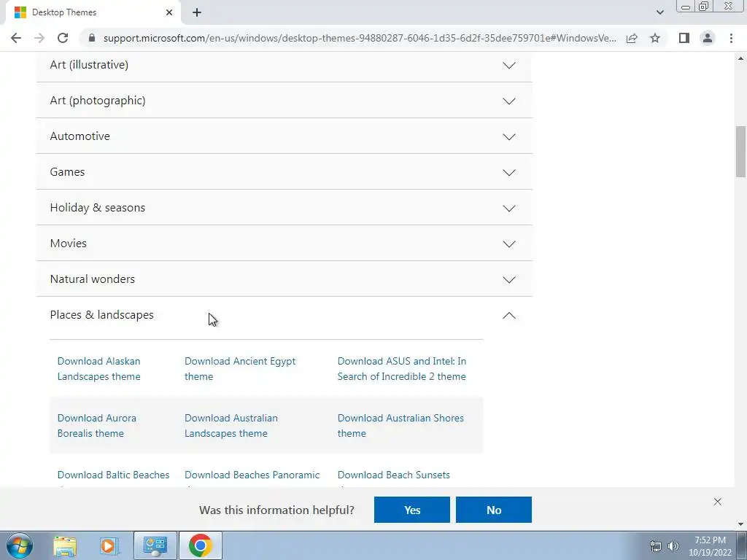The image size is (747, 560).
Task: Download Australian Shores theme
Action: tap(400, 425)
